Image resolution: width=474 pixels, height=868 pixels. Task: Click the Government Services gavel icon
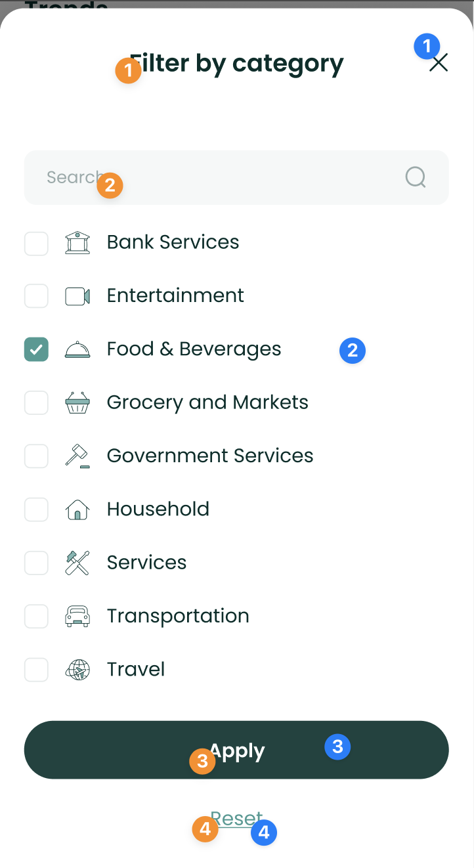(x=77, y=456)
